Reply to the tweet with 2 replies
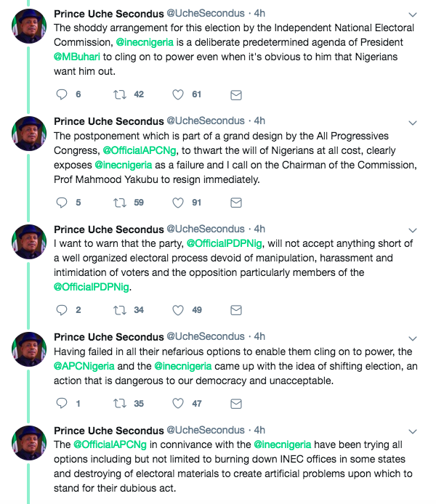The width and height of the screenshot is (436, 504). point(62,310)
